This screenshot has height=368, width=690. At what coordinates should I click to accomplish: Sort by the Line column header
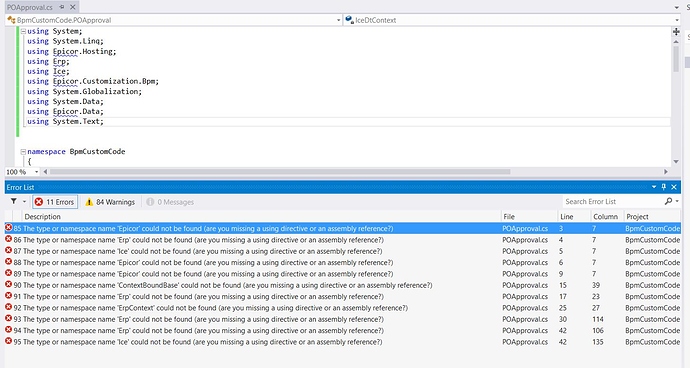574,217
